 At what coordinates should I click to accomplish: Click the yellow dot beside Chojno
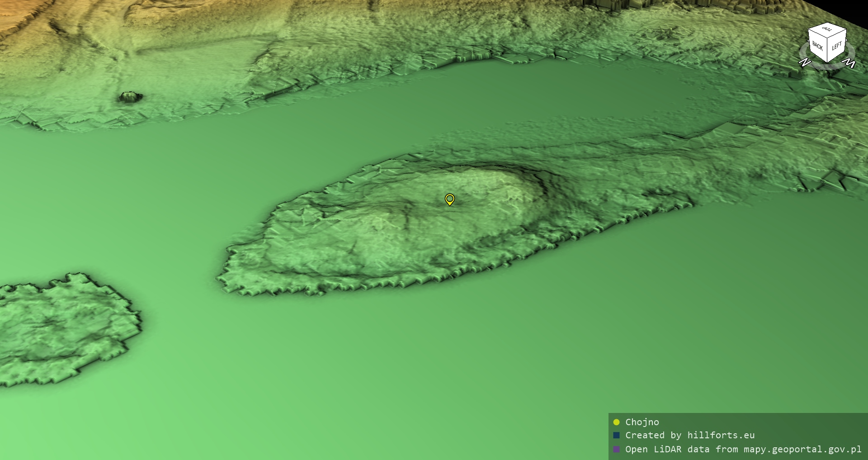[x=616, y=422]
